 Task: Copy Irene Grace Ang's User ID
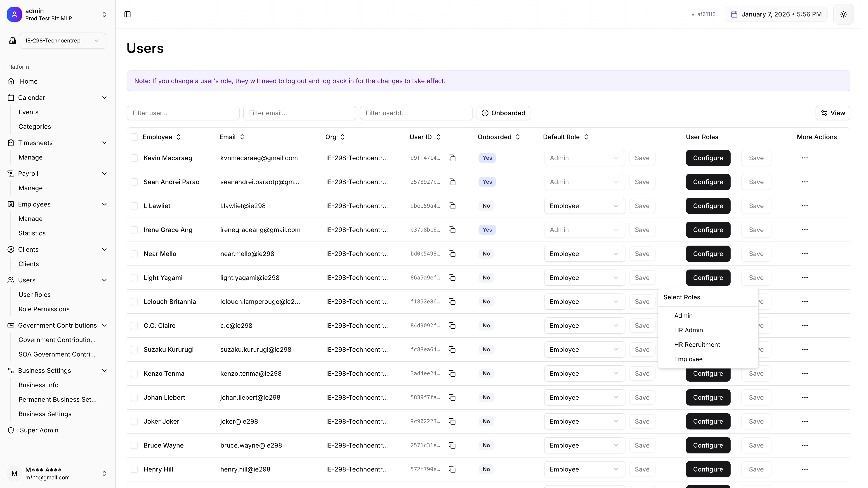click(452, 230)
